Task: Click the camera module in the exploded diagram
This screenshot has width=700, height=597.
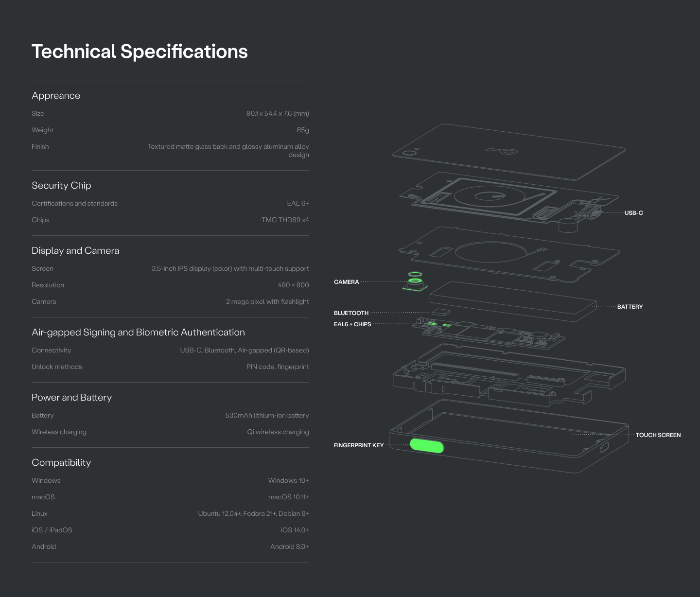Action: pyautogui.click(x=415, y=282)
